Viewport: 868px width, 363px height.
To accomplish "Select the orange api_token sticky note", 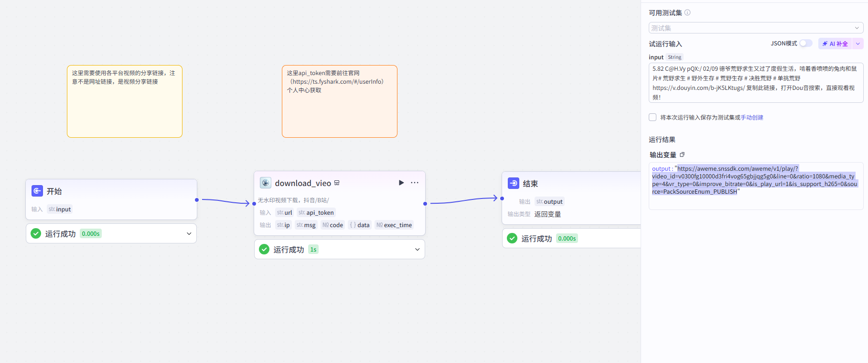I will pyautogui.click(x=340, y=101).
